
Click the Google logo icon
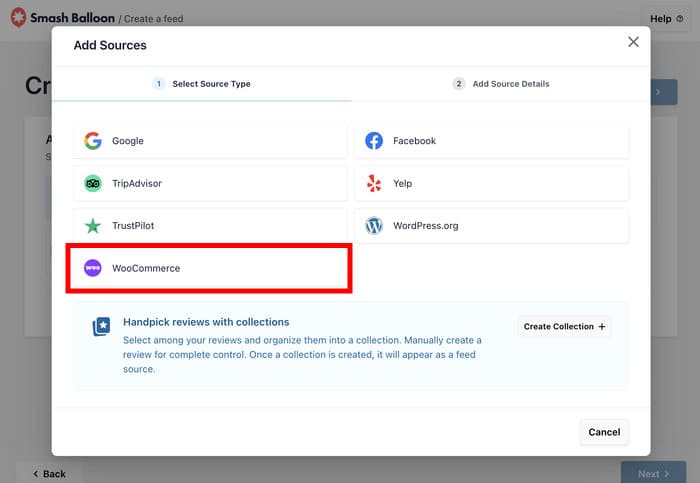(x=93, y=141)
